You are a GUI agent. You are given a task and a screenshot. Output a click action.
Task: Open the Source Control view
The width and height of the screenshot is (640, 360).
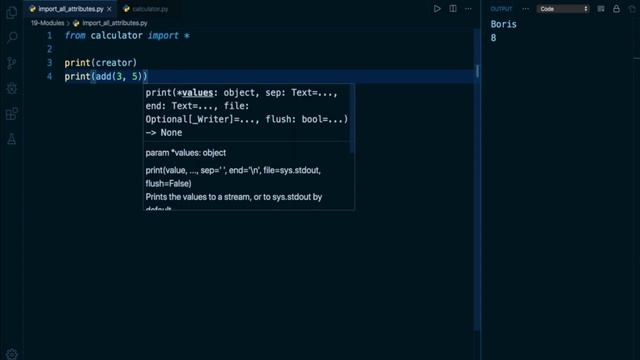[x=12, y=63]
